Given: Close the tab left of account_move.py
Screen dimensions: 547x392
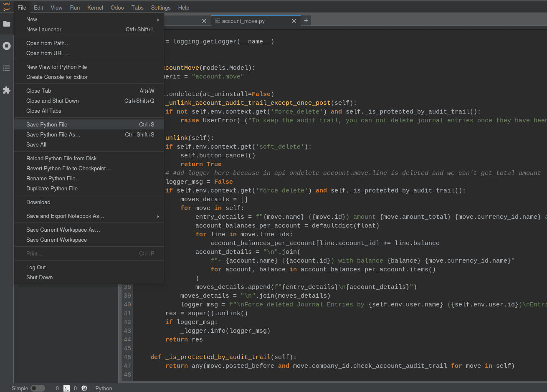Looking at the screenshot, I should 204,21.
